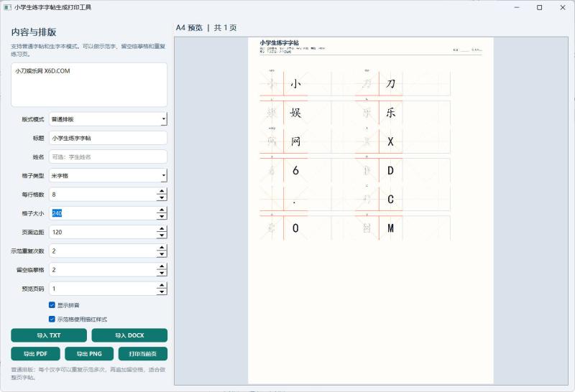Screen dimensions: 575x392
Task: Click the 导入 DOCX button
Action: tap(129, 335)
